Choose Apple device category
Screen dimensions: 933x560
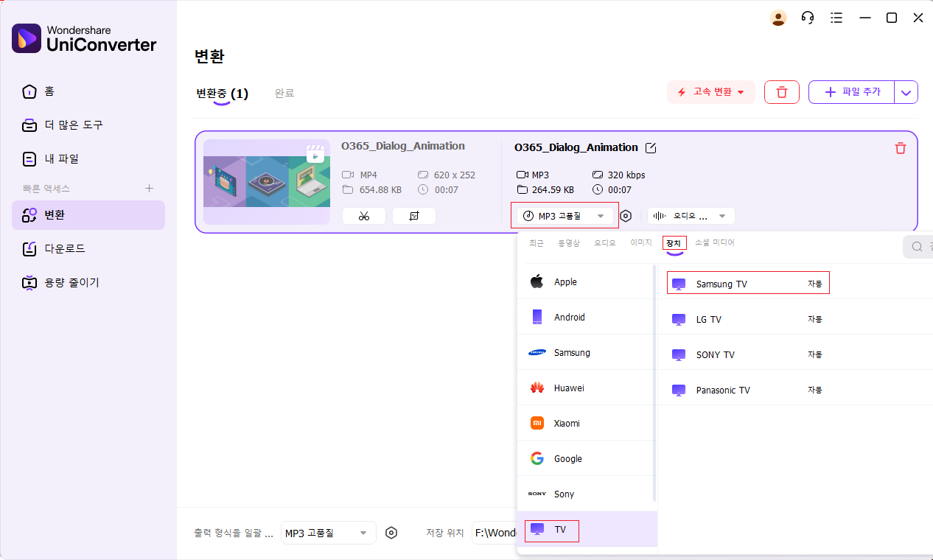(x=586, y=281)
